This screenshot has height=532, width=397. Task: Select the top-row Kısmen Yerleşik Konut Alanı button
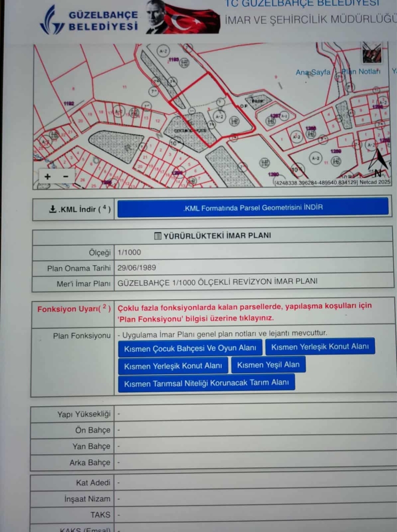[320, 347]
